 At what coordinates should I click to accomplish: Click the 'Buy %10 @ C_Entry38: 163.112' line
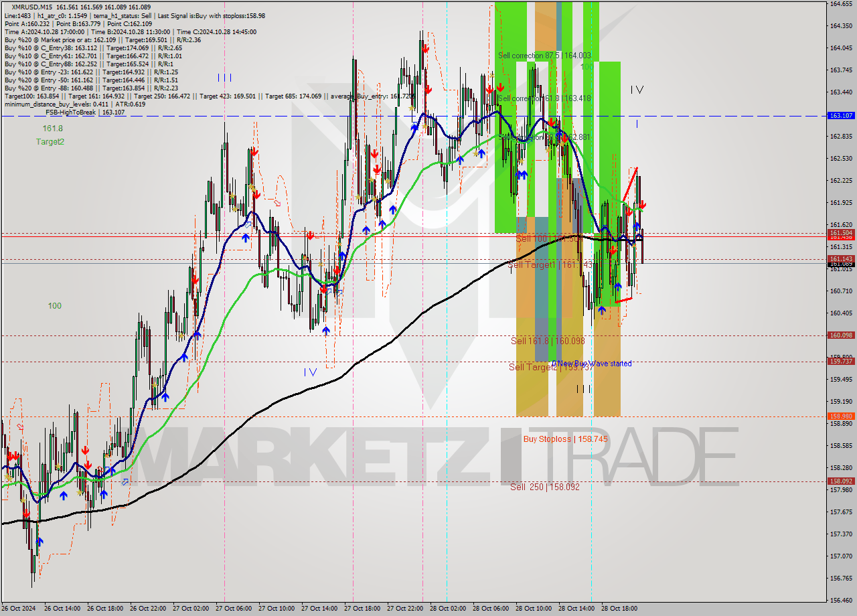pos(93,48)
